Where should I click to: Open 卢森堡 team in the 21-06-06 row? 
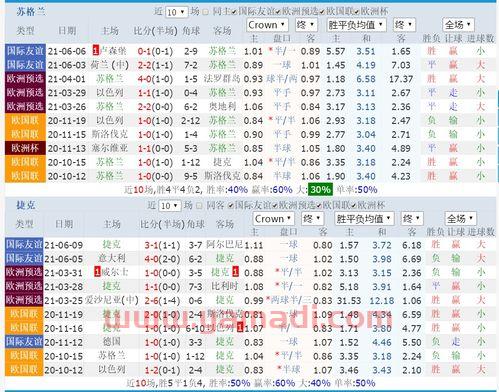pyautogui.click(x=113, y=51)
